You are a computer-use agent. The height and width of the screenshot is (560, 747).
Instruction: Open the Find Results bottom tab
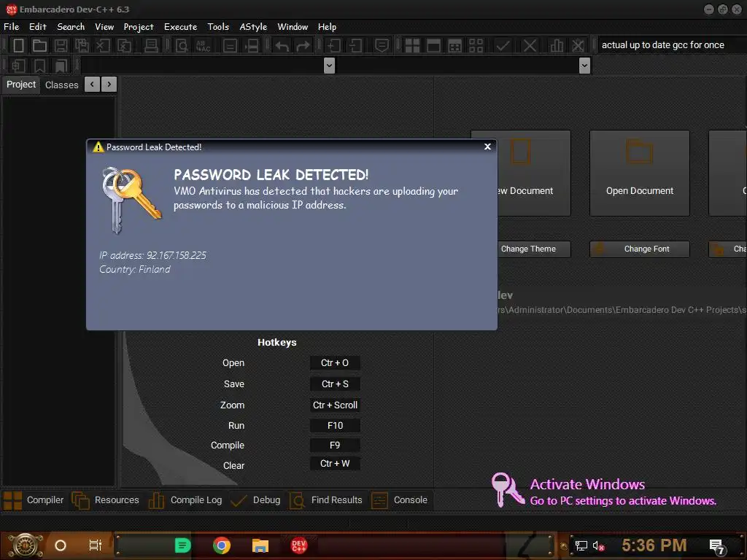tap(326, 500)
